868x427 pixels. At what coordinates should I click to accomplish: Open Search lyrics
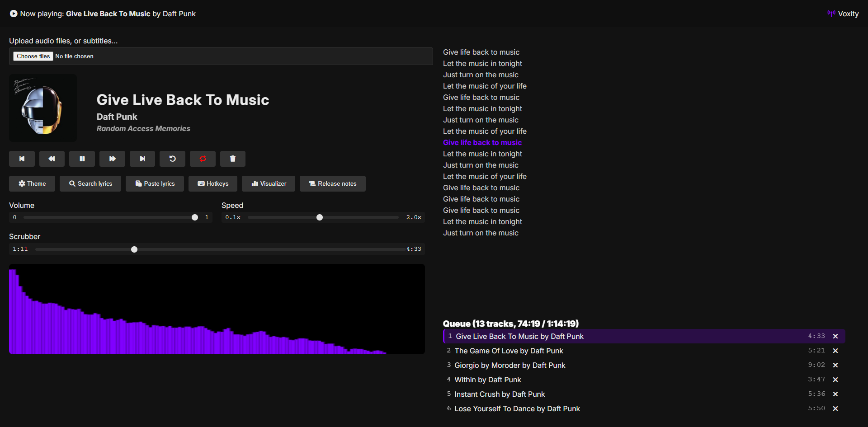tap(90, 183)
